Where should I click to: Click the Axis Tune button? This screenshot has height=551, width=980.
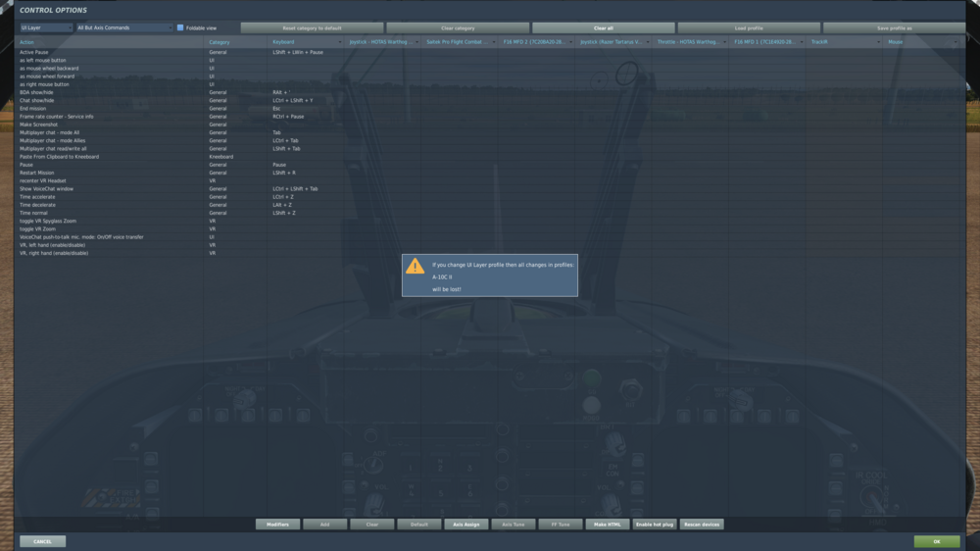point(514,525)
